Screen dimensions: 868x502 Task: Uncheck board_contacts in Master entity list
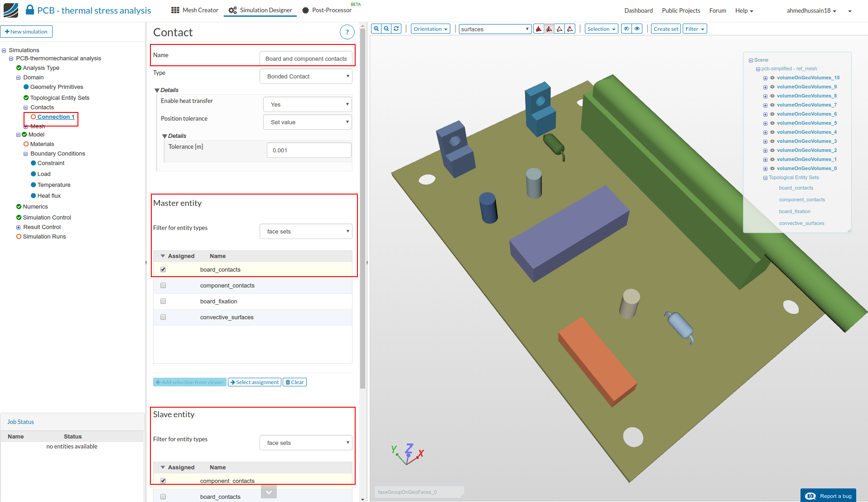163,269
